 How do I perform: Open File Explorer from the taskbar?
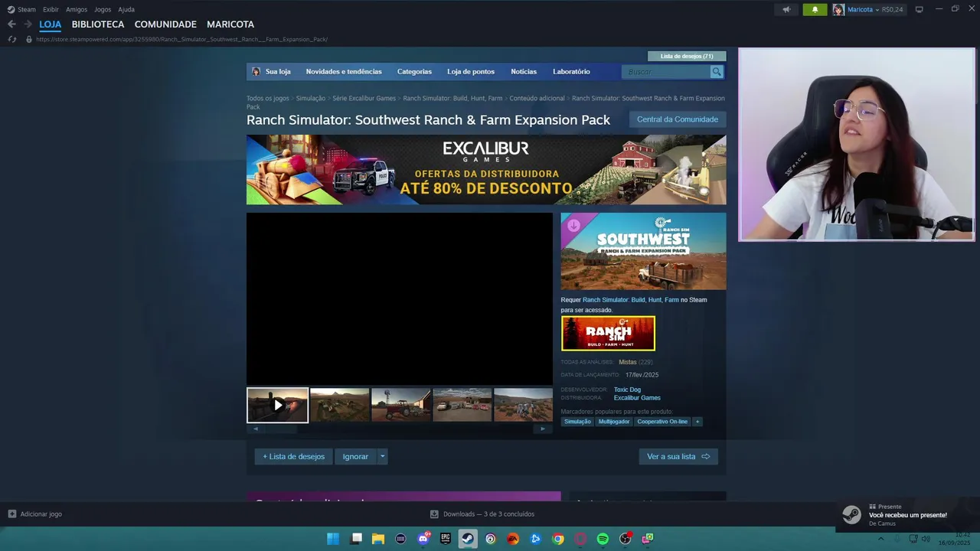pos(378,539)
